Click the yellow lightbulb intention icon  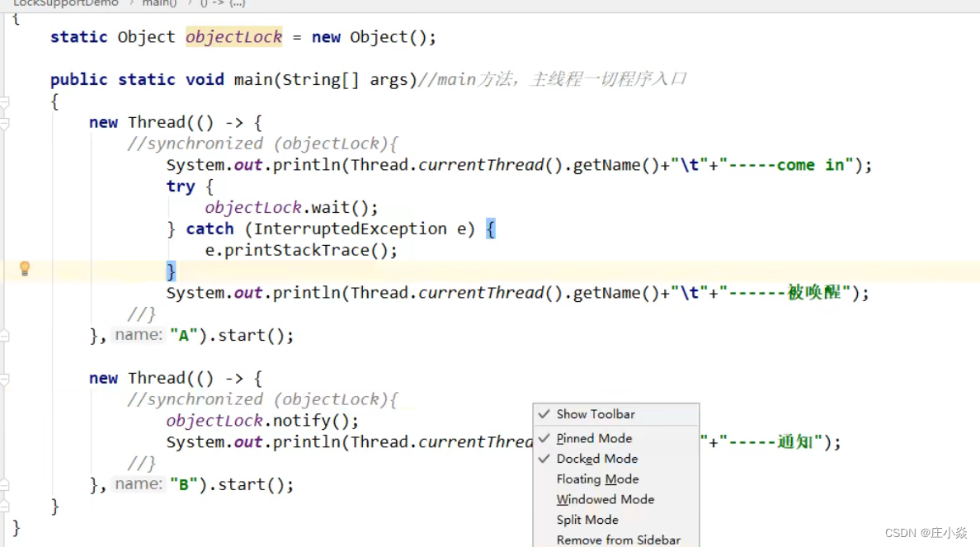click(x=25, y=269)
